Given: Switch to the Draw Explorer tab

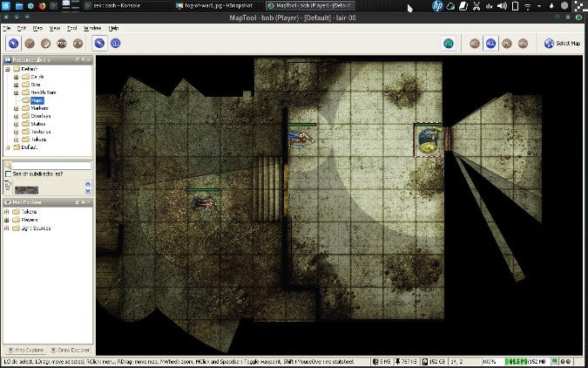Looking at the screenshot, I should point(71,350).
